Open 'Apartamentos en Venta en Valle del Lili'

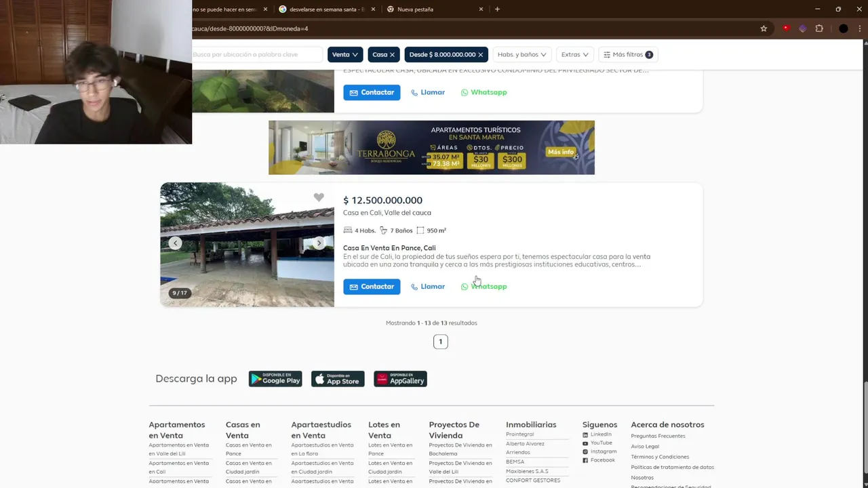click(178, 449)
